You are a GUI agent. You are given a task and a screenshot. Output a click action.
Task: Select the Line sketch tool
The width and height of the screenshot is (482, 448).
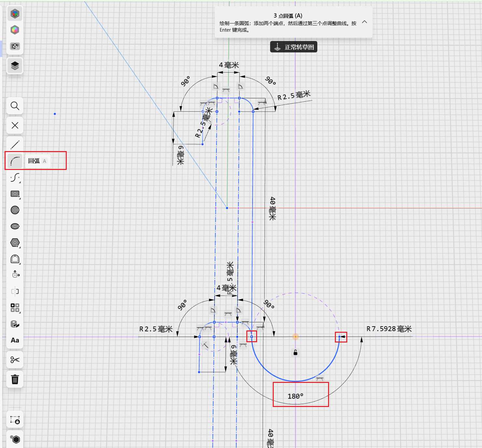pyautogui.click(x=15, y=145)
